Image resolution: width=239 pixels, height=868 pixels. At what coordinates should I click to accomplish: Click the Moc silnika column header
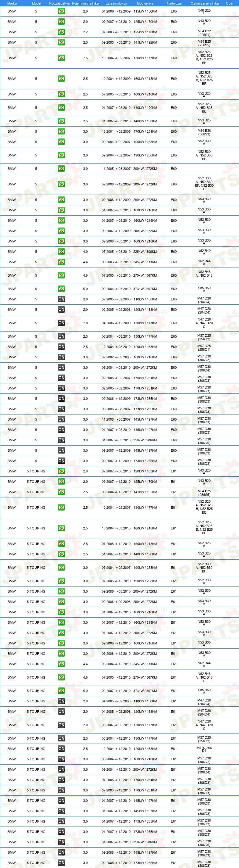[145, 3]
